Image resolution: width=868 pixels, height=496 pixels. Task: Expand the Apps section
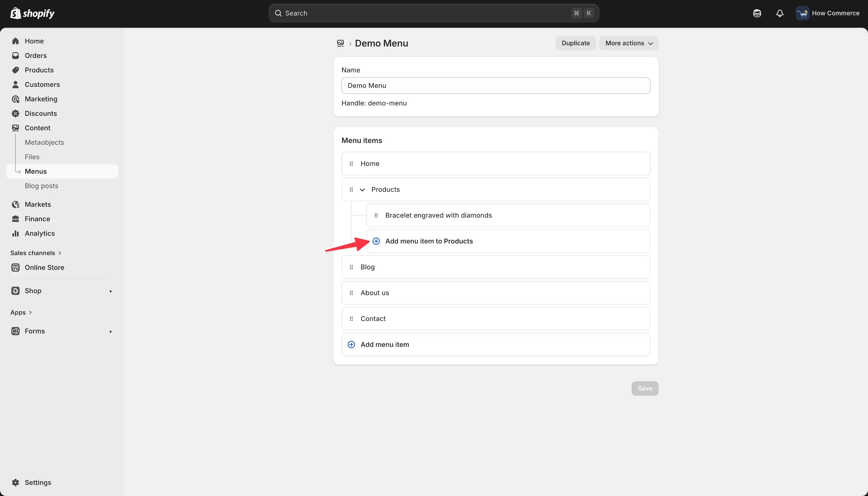[21, 312]
